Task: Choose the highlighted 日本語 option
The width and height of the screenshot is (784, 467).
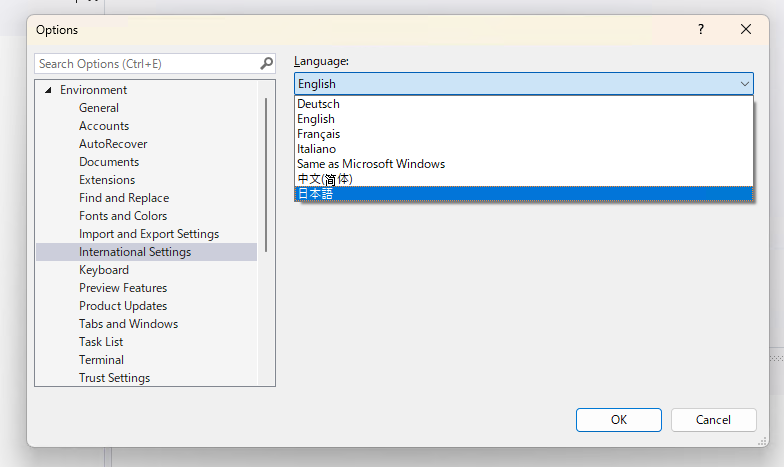Action: coord(316,194)
